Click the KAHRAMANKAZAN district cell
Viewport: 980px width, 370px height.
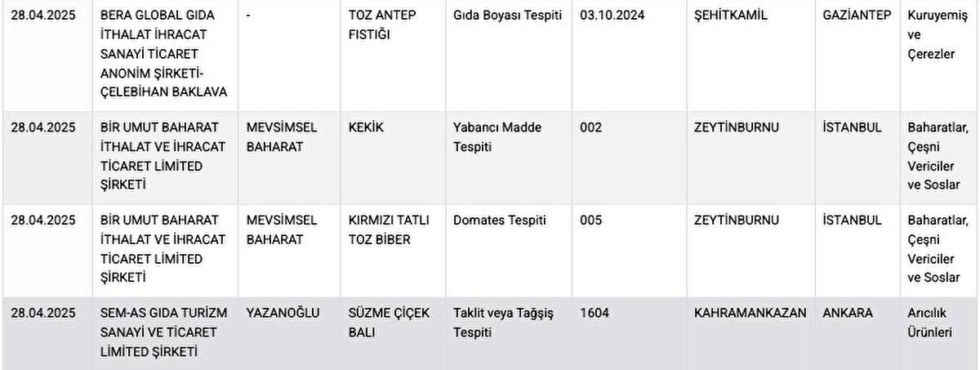751,313
